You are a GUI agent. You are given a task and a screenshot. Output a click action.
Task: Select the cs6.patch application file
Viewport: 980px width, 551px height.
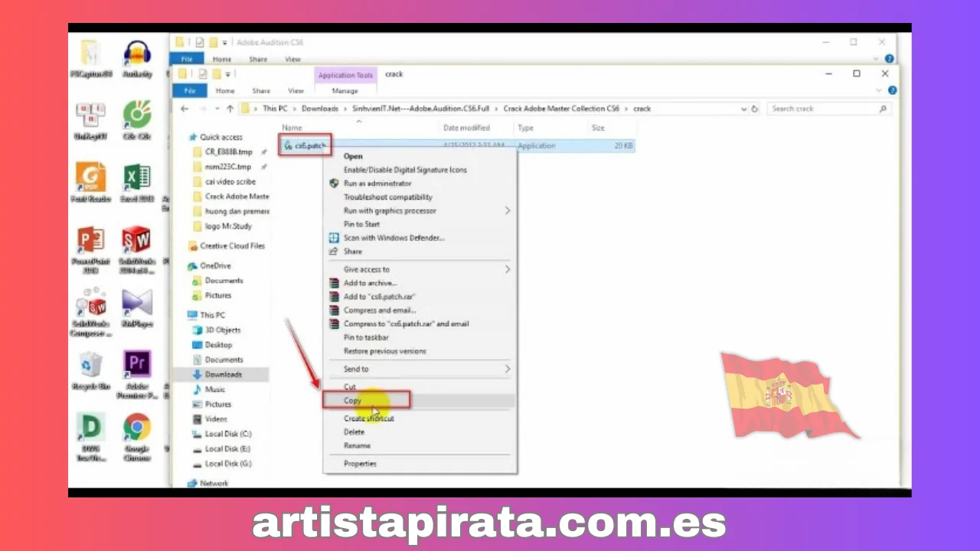(x=305, y=145)
